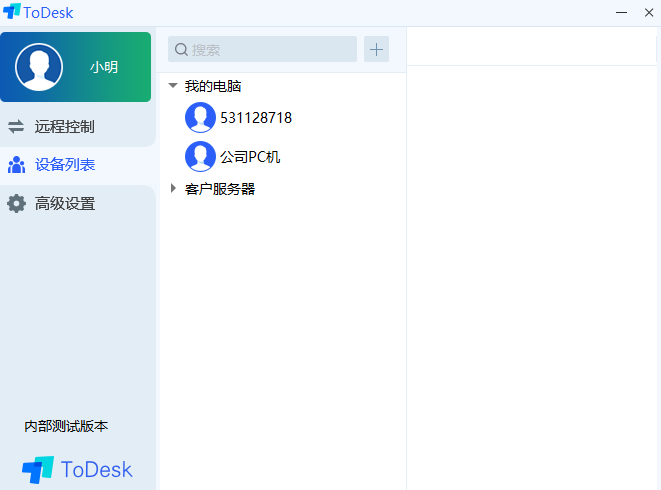Focus the 搜索 search field

point(262,49)
